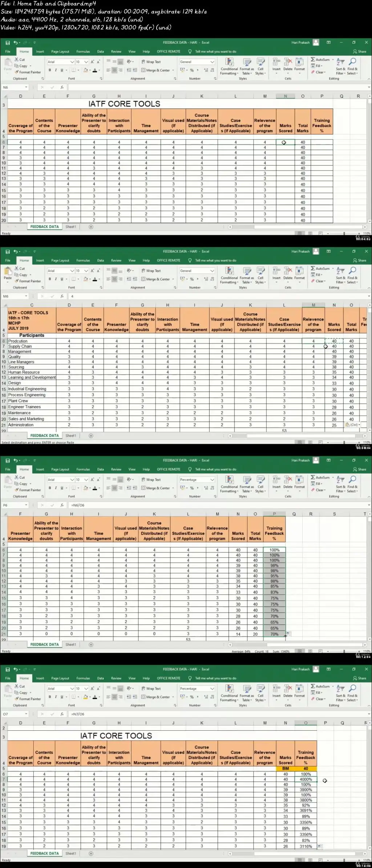
Task: Select cell 4000% in Training Feedback column
Action: (306, 779)
